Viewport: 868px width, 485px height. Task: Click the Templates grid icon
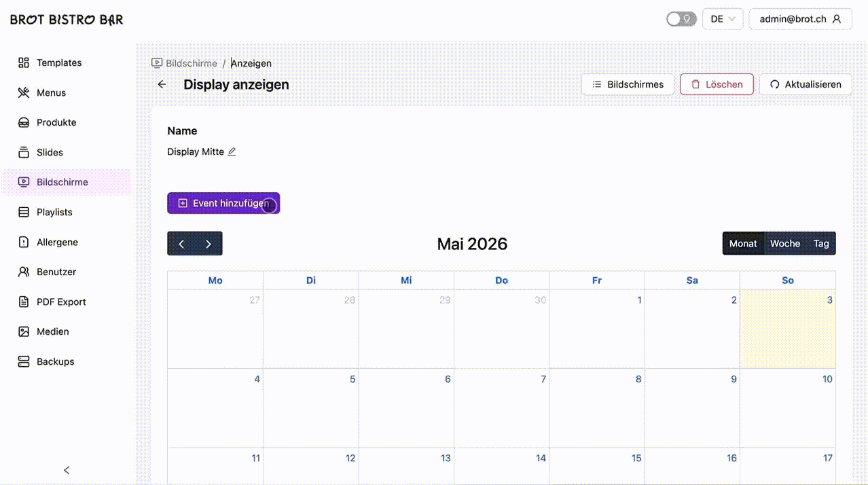pos(24,62)
